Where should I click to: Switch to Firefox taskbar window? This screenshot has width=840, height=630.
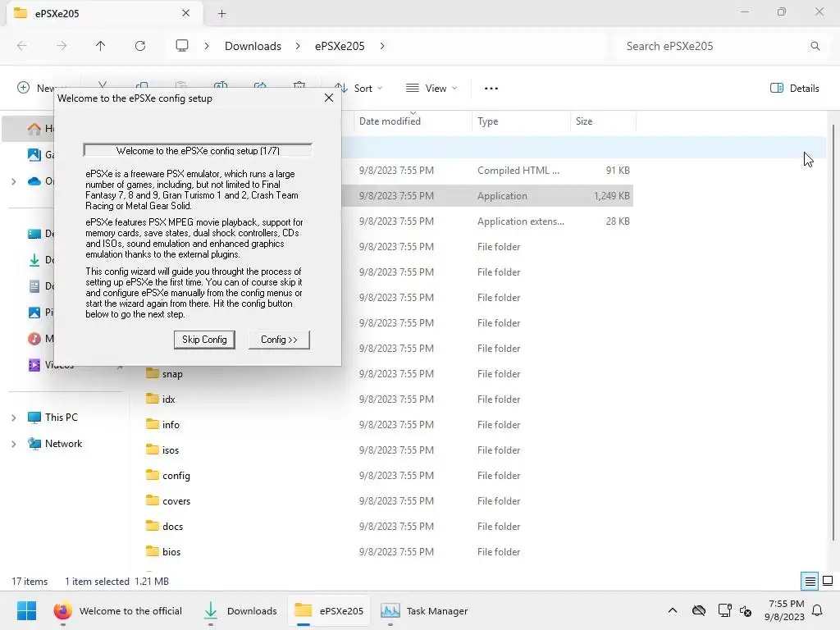coord(118,610)
